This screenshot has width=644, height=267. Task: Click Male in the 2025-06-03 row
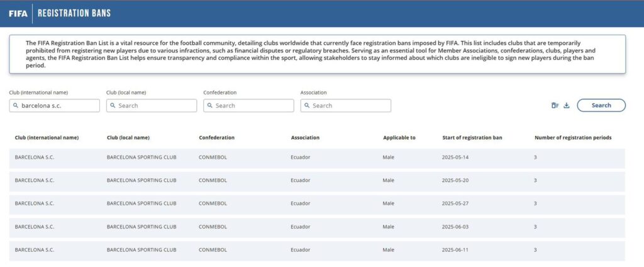click(389, 227)
